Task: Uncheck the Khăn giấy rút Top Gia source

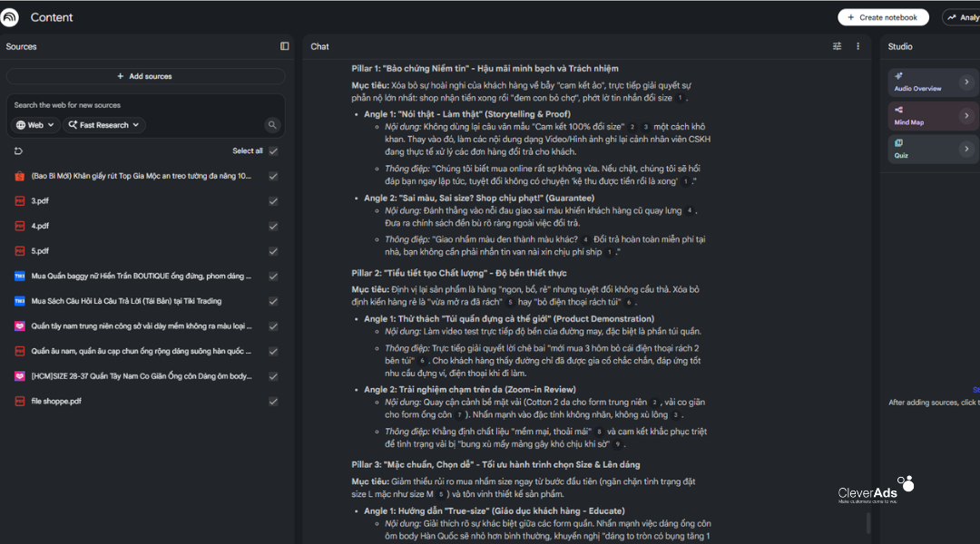Action: point(273,176)
